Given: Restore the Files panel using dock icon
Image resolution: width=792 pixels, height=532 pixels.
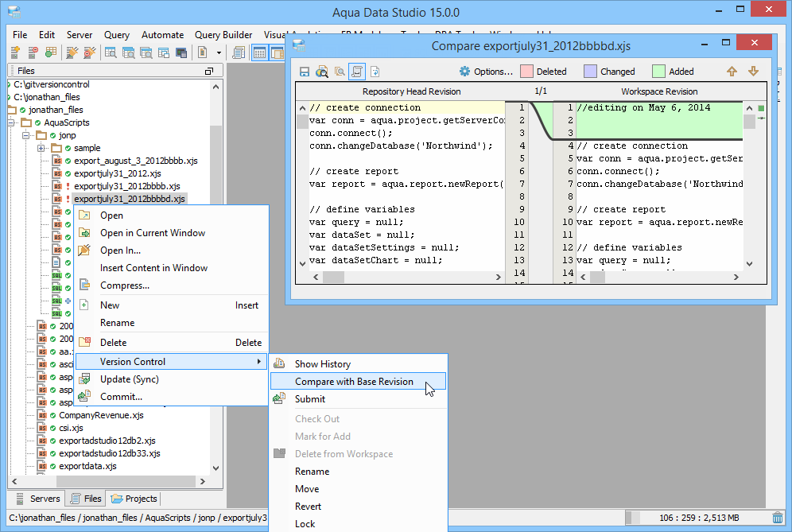Looking at the screenshot, I should pyautogui.click(x=209, y=72).
